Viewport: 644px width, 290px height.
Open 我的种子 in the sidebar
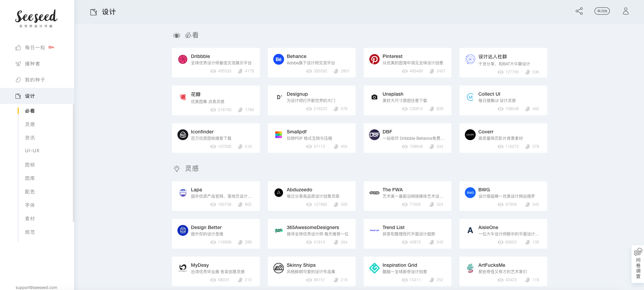[30, 80]
